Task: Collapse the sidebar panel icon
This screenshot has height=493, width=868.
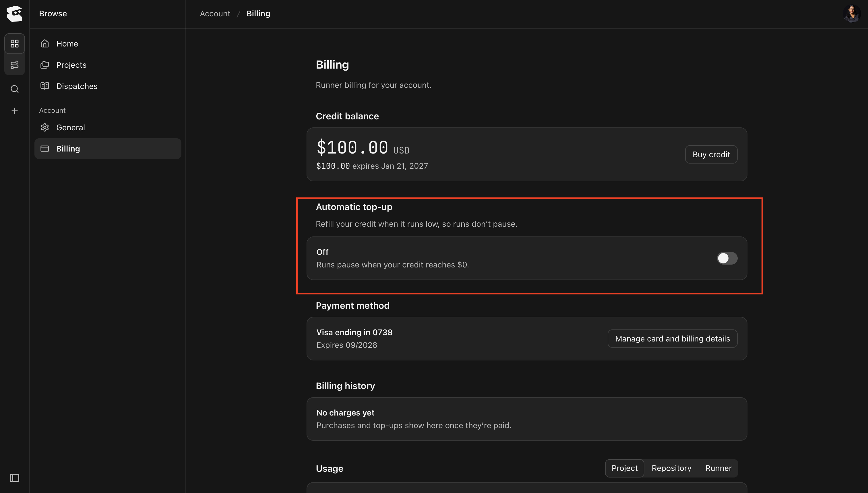Action: [x=15, y=478]
